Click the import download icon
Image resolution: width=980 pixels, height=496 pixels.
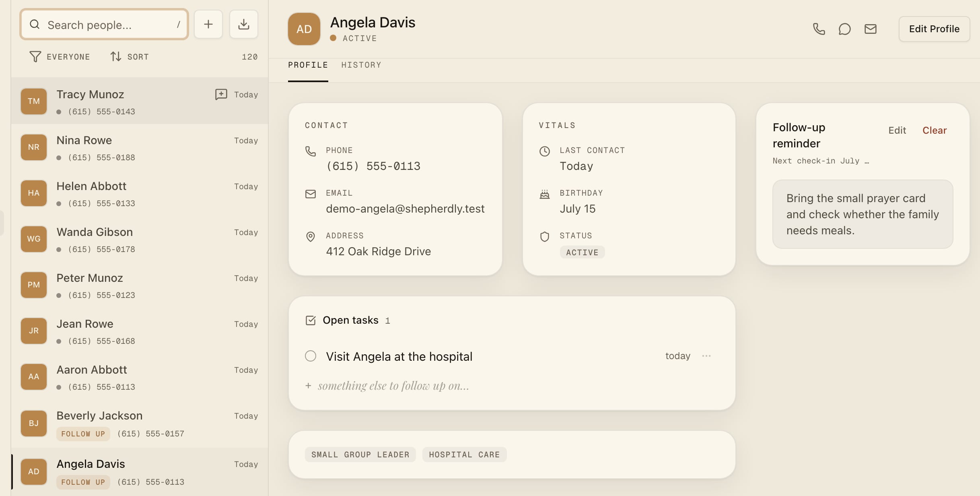[x=243, y=25]
